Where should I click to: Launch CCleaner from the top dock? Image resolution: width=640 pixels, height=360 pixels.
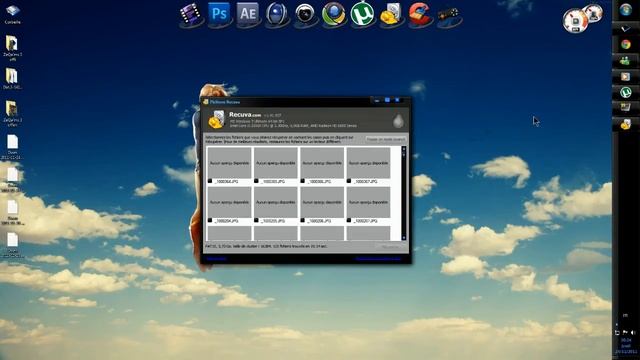[x=420, y=14]
